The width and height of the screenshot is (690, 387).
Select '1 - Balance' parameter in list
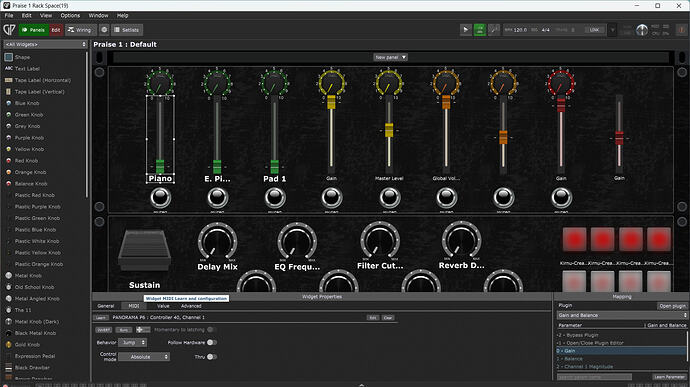tap(621, 359)
